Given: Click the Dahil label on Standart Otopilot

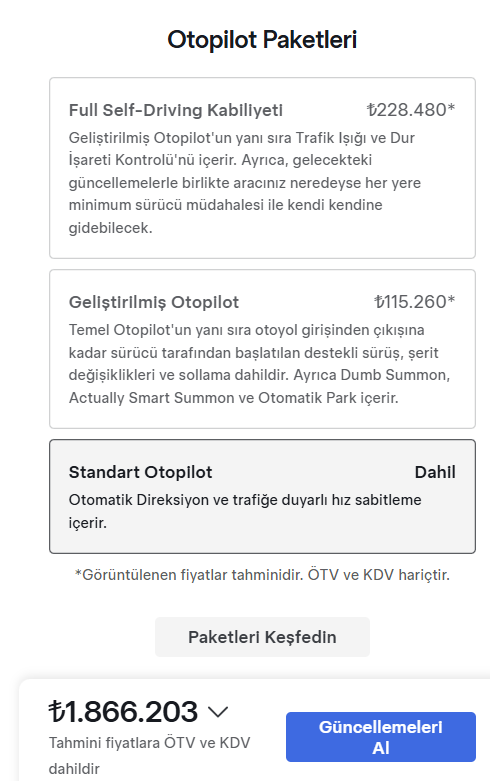Looking at the screenshot, I should tap(435, 472).
